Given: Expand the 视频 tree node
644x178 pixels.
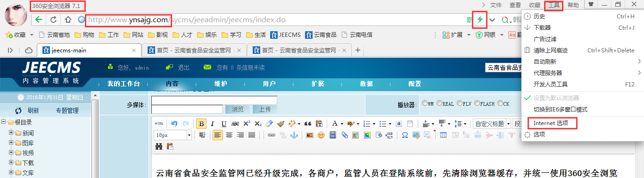Looking at the screenshot, I should click(11, 153).
